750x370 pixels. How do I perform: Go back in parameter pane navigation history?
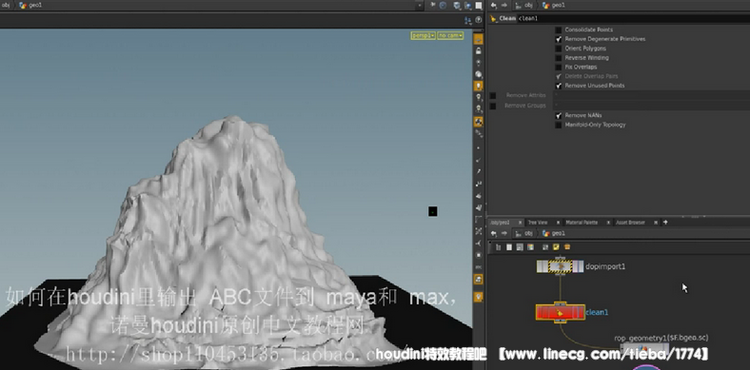[494, 5]
